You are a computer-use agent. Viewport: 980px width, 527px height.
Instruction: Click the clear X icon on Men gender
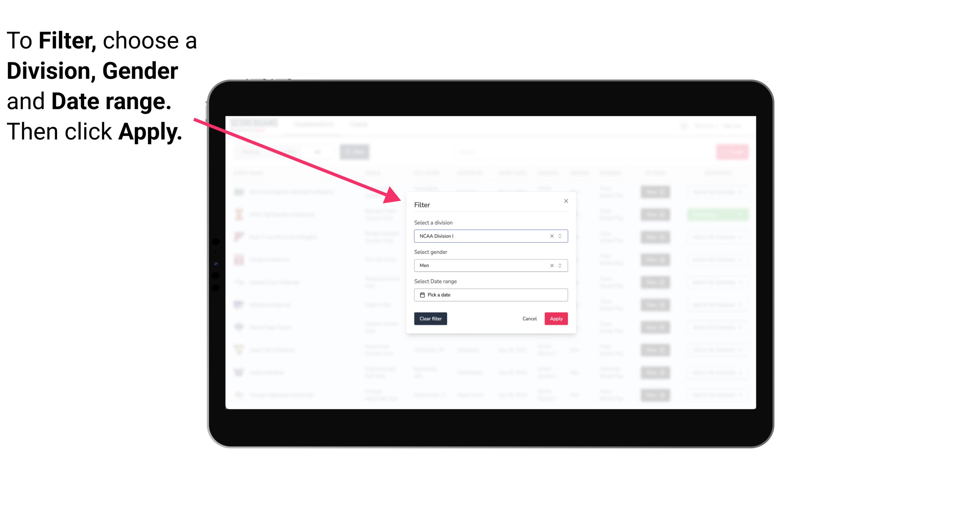551,265
